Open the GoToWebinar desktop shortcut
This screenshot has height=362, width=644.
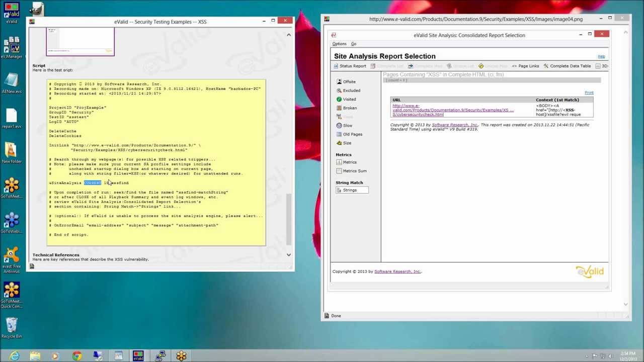click(x=12, y=223)
